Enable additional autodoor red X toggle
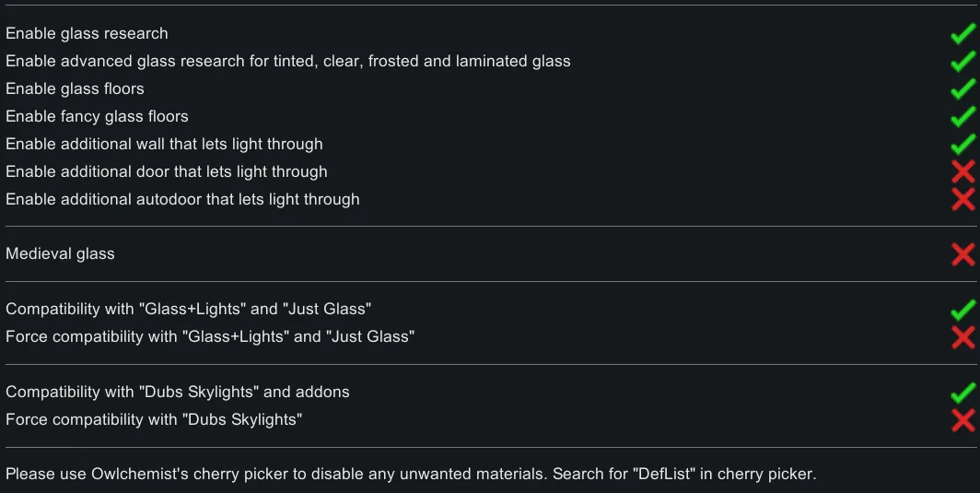Screen dimensions: 980x493 coord(962,199)
